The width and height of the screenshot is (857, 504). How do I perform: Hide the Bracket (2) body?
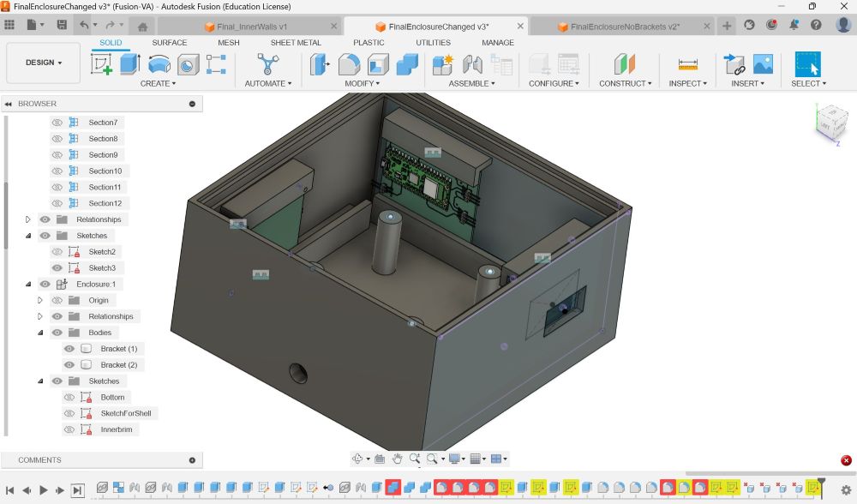[x=69, y=365]
